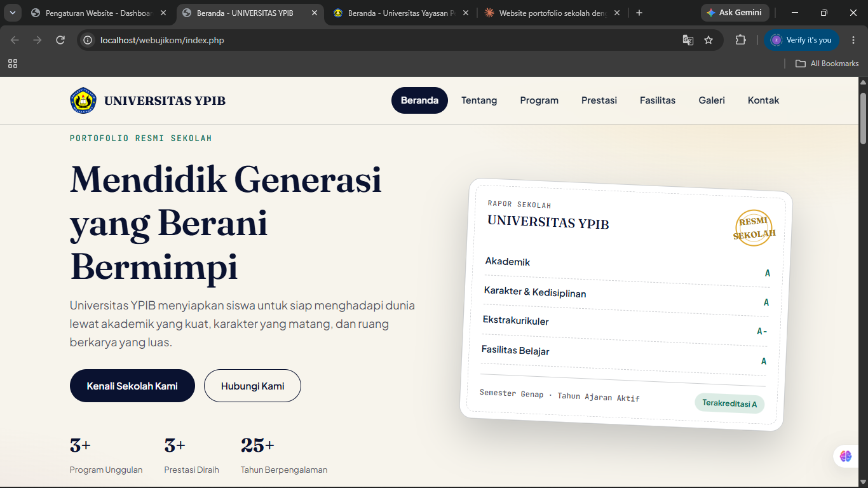Image resolution: width=868 pixels, height=488 pixels.
Task: Click the browser back arrow
Action: coord(15,40)
